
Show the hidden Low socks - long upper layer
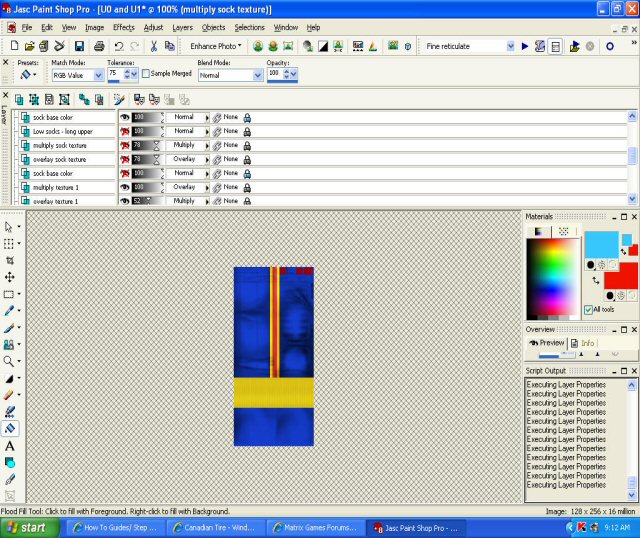pos(125,131)
